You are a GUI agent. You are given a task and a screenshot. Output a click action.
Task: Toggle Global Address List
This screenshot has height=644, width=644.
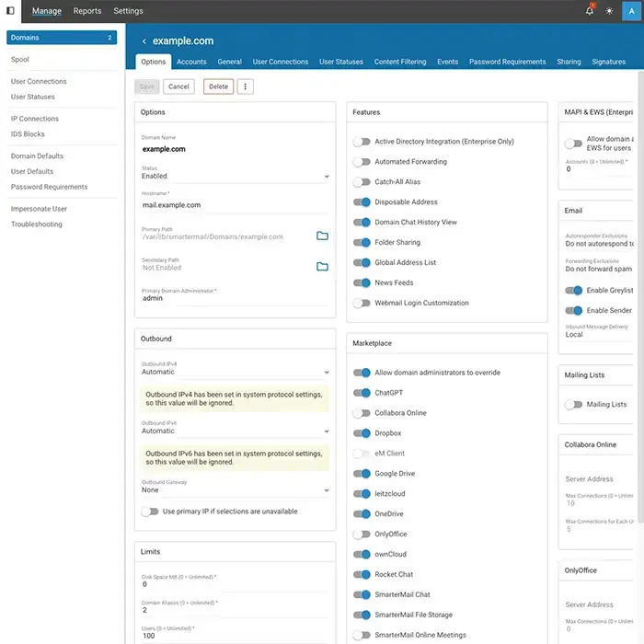click(x=362, y=262)
